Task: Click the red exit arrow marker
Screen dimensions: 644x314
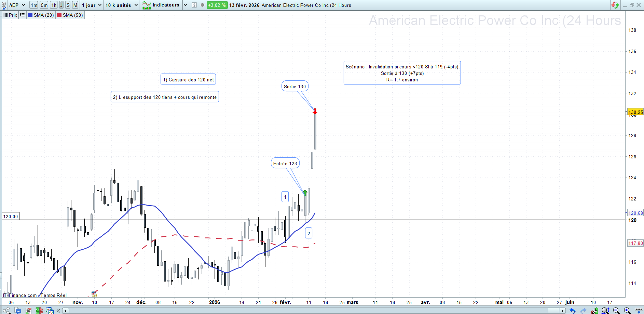Action: pos(315,112)
